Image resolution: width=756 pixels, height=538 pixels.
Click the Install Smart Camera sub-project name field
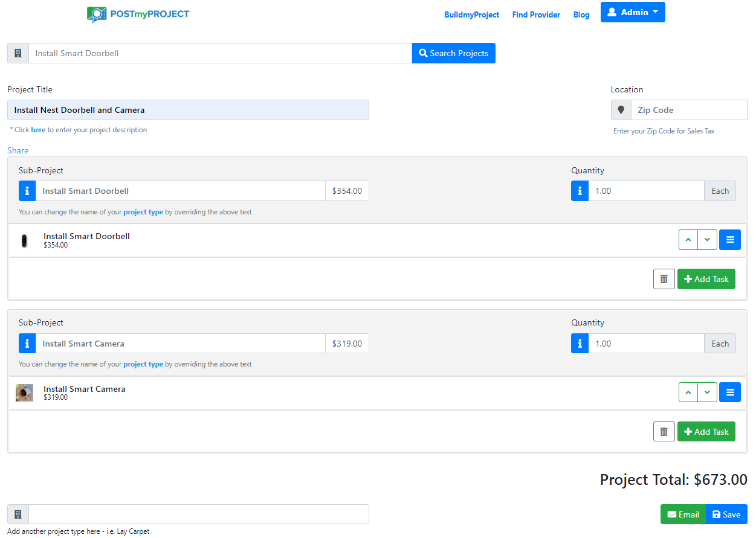click(x=181, y=344)
